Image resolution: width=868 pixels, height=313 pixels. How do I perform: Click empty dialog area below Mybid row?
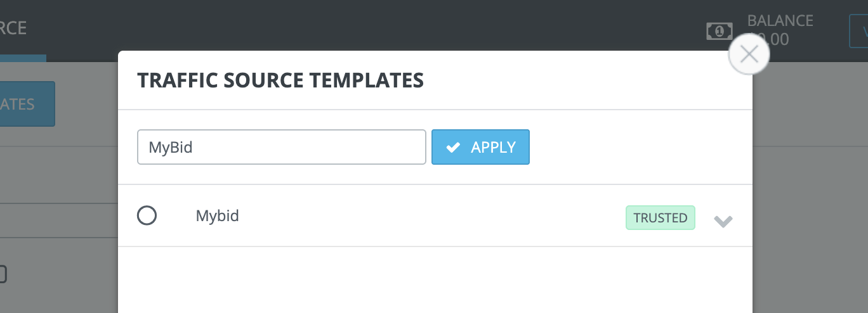[435, 279]
